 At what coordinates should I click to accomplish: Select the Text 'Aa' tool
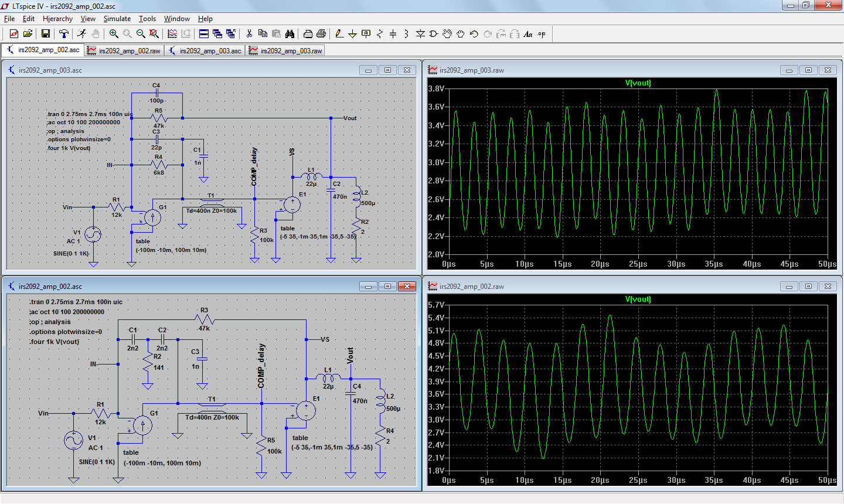528,34
